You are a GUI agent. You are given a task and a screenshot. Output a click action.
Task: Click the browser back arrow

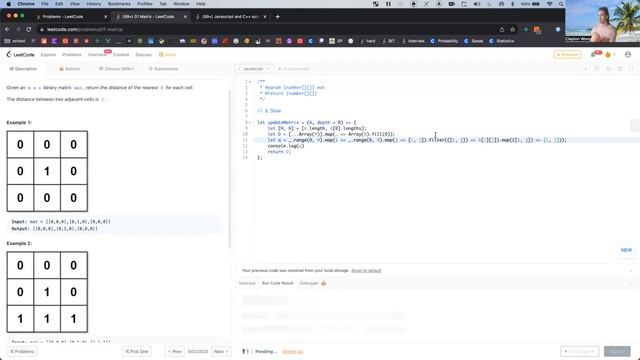coord(7,29)
